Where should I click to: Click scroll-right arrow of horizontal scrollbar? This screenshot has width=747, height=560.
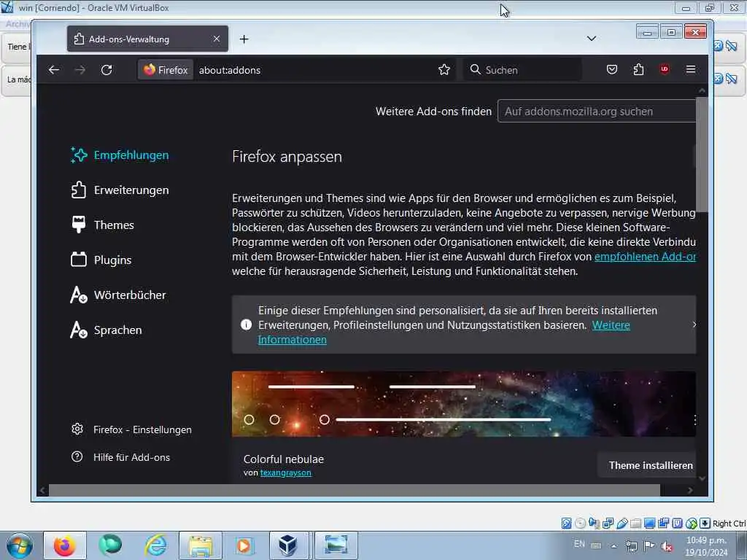click(690, 490)
